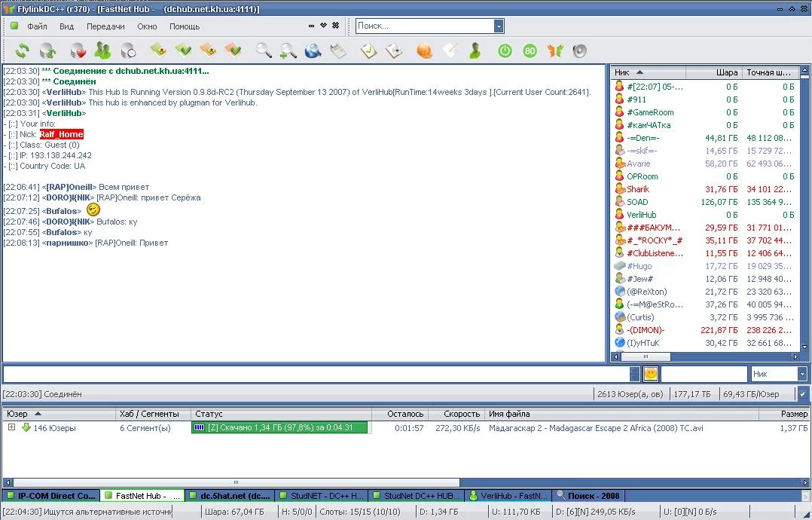Open the Ник filter dropdown
Screen dimensions: 812x520
click(x=801, y=374)
